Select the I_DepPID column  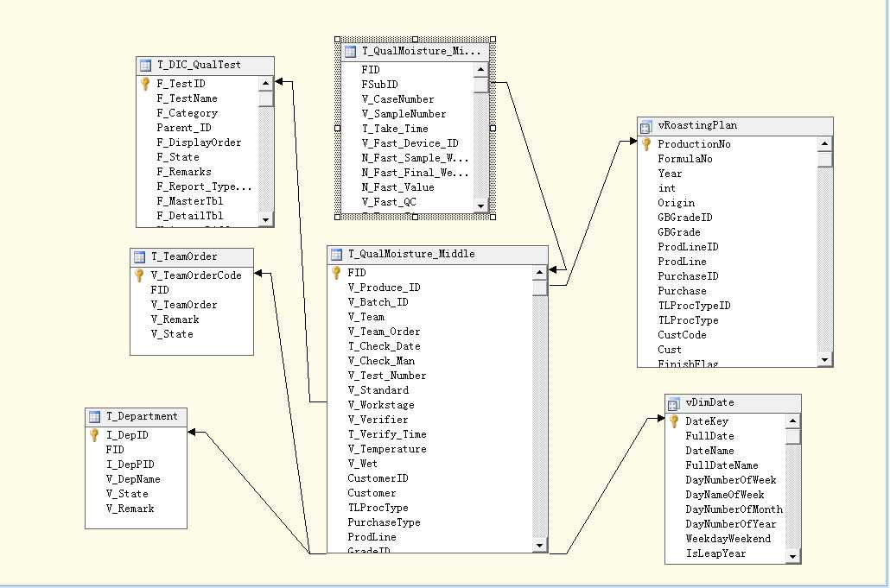[x=130, y=465]
